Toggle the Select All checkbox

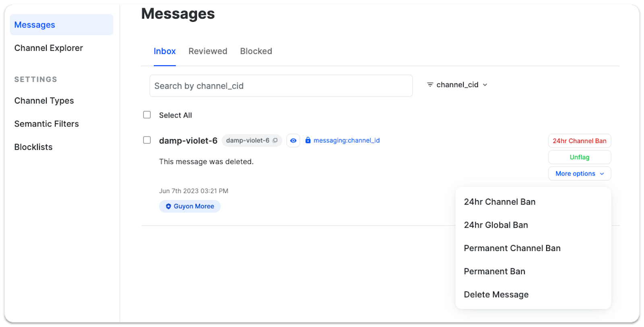[x=147, y=115]
